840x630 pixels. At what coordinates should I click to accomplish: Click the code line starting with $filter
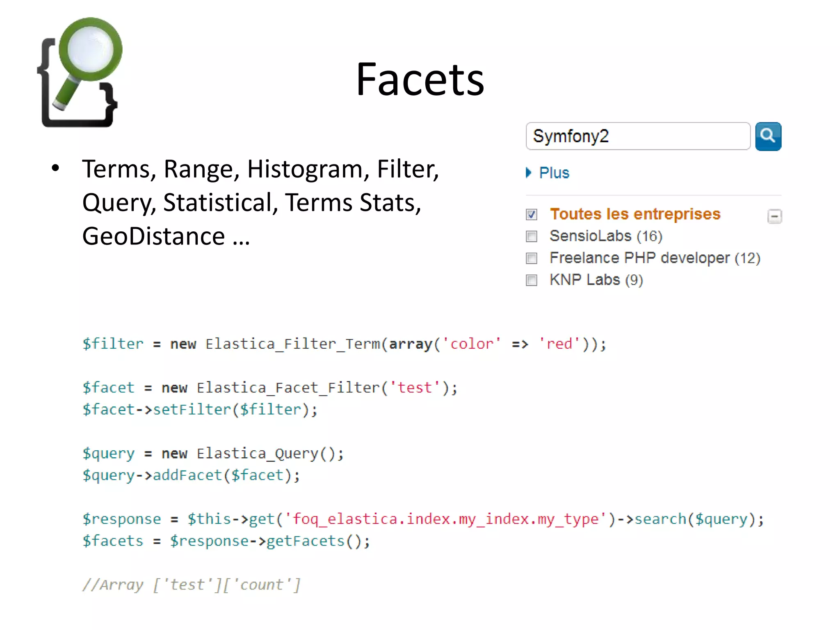(x=344, y=344)
